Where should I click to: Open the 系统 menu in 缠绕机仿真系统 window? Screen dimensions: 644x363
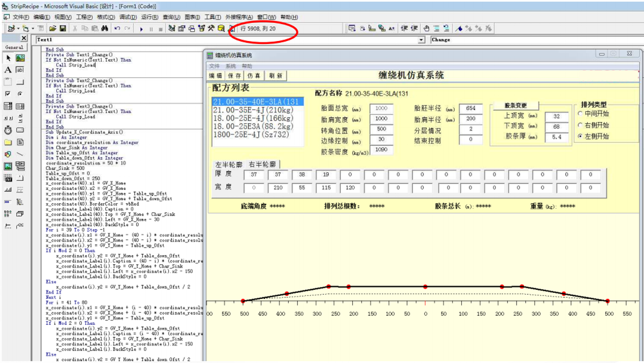point(231,66)
